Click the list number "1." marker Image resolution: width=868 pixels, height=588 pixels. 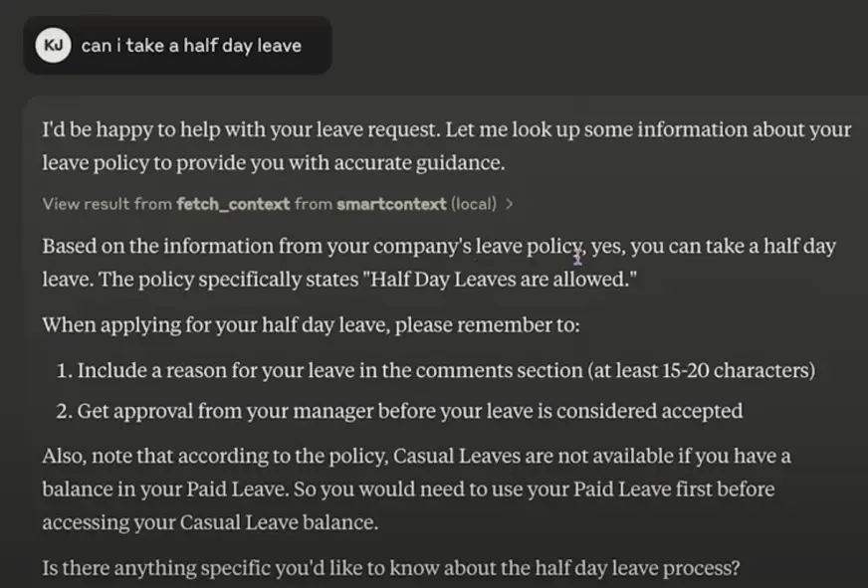coord(64,370)
